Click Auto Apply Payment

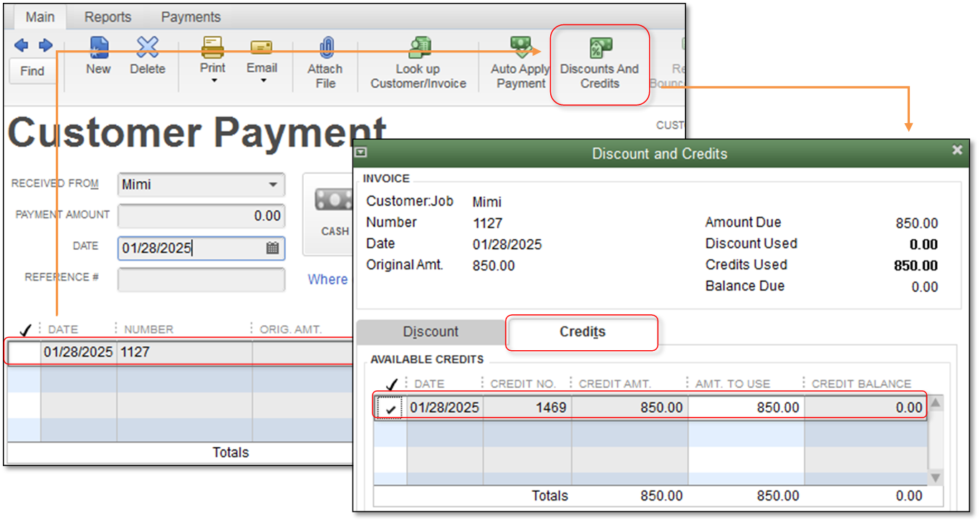pyautogui.click(x=521, y=63)
